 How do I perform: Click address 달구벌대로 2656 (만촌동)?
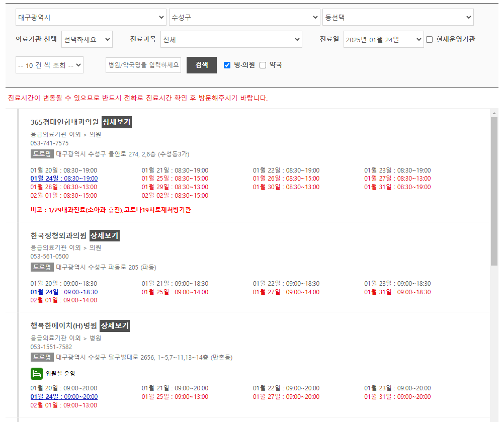(144, 357)
